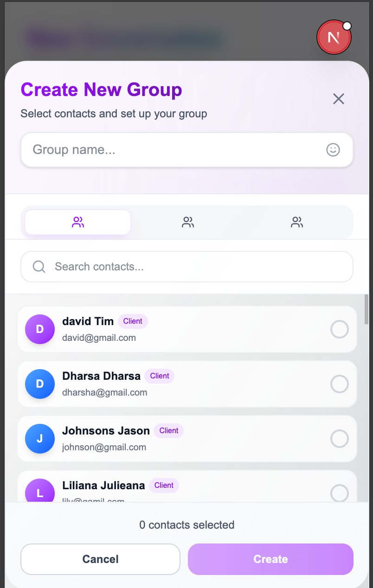
Task: Click Dharsa Dharsa's blue D avatar
Action: coord(40,384)
